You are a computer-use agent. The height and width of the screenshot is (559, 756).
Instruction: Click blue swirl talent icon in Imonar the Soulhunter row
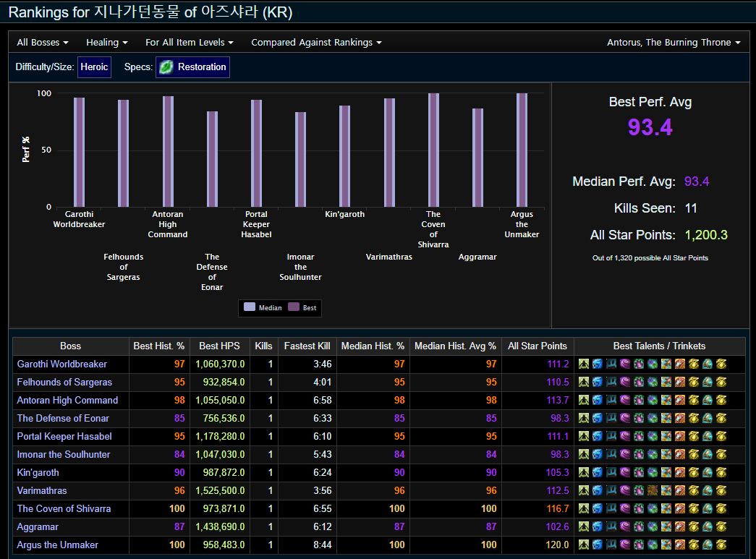click(x=598, y=454)
